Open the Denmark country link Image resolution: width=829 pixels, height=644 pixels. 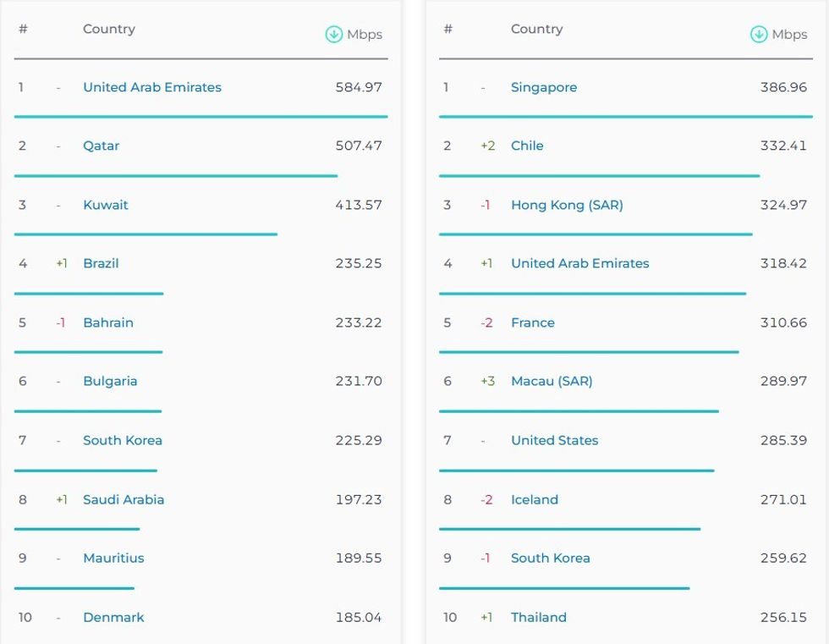click(x=113, y=617)
